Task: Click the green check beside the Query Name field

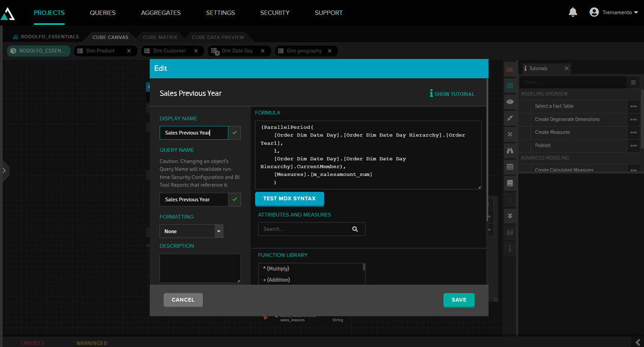Action: [x=235, y=200]
